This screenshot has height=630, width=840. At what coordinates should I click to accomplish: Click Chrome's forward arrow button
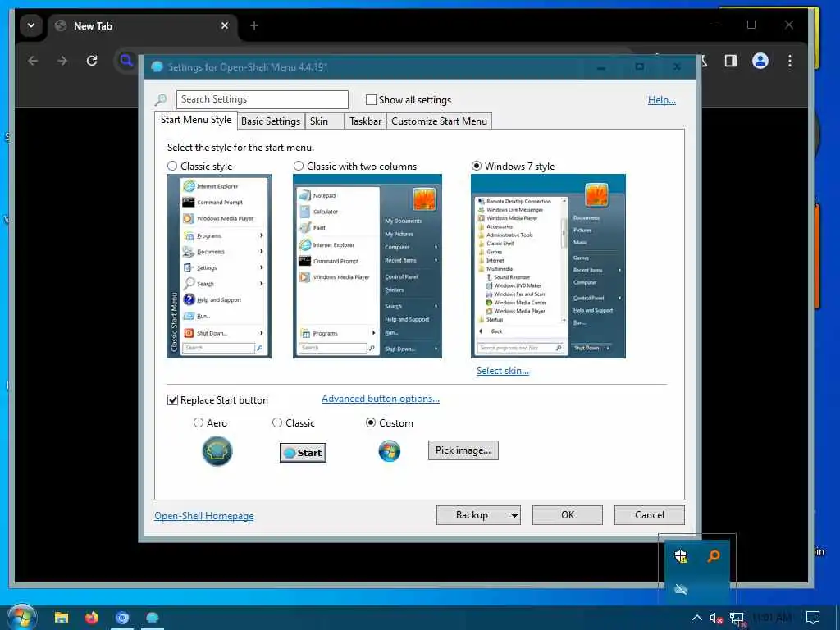pyautogui.click(x=62, y=61)
